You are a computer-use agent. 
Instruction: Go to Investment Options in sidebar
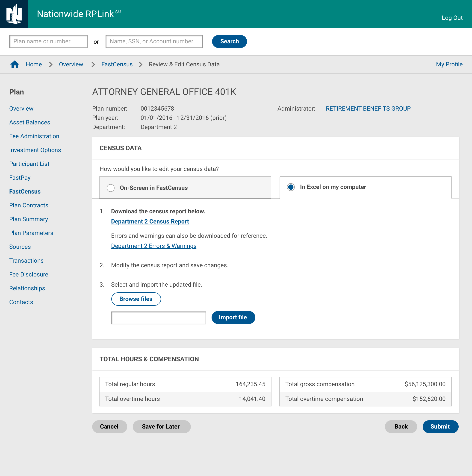pos(35,150)
